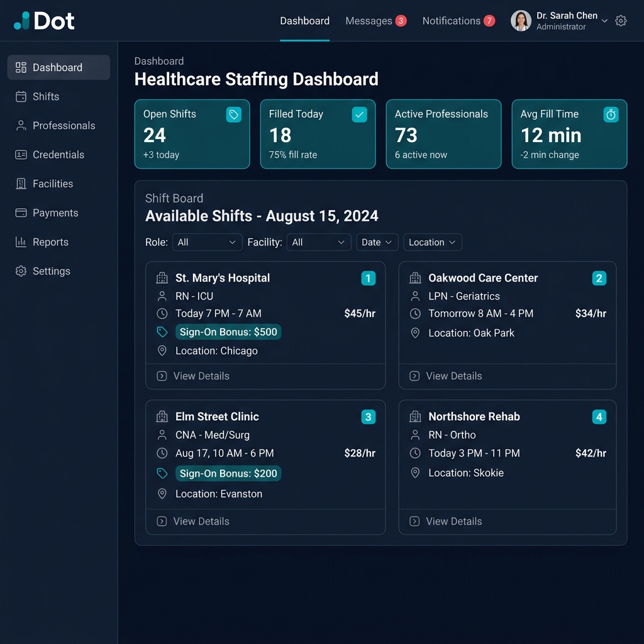Open the Active Professionals stat card
Image resolution: width=644 pixels, height=644 pixels.
(x=443, y=134)
